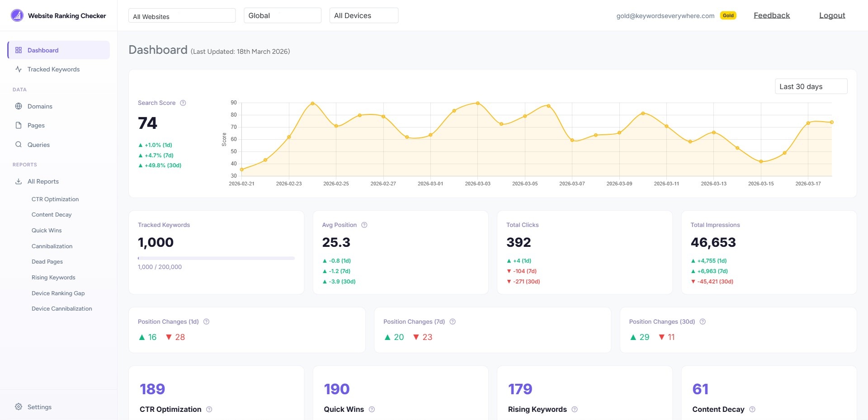
Task: Click the Tracked Keywords trend icon
Action: pos(18,69)
